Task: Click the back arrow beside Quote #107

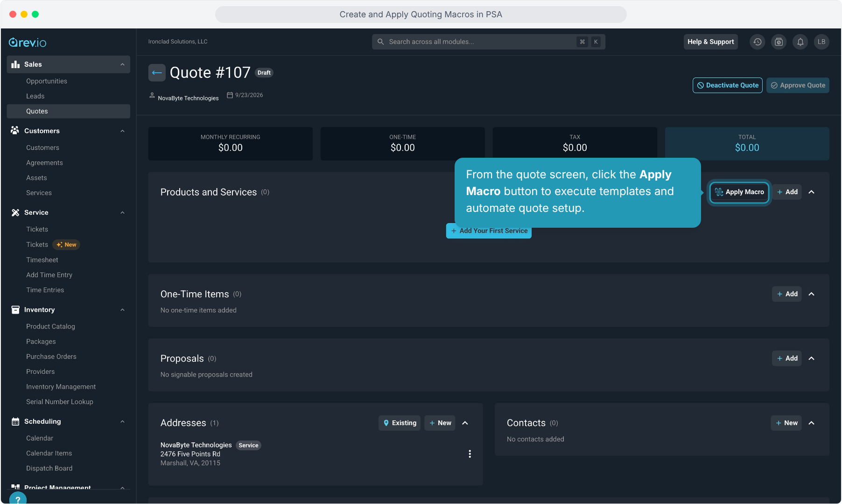Action: pos(157,73)
